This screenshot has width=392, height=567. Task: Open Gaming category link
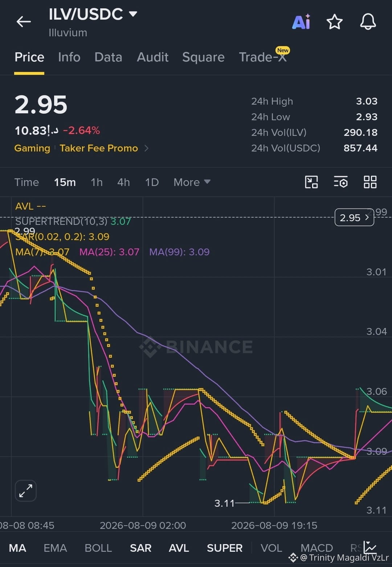(x=32, y=148)
